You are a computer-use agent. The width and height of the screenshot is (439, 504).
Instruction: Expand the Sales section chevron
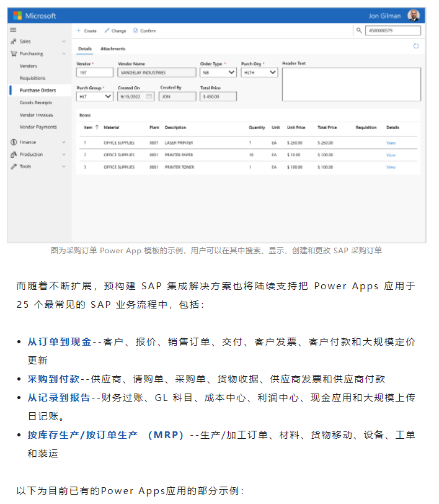pyautogui.click(x=64, y=42)
